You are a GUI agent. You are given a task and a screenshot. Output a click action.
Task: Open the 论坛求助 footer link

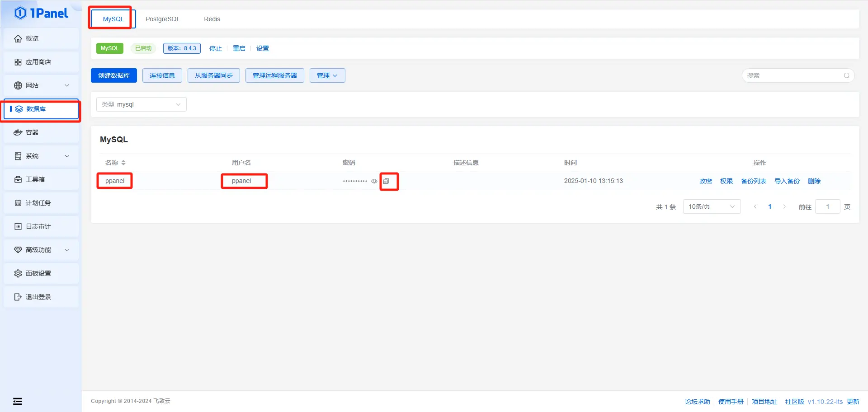[x=697, y=402]
